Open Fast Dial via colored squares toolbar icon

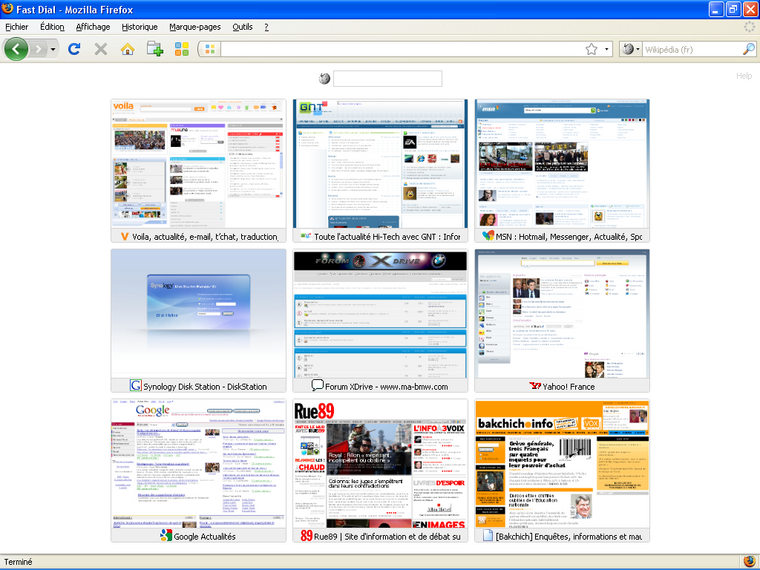[182, 49]
